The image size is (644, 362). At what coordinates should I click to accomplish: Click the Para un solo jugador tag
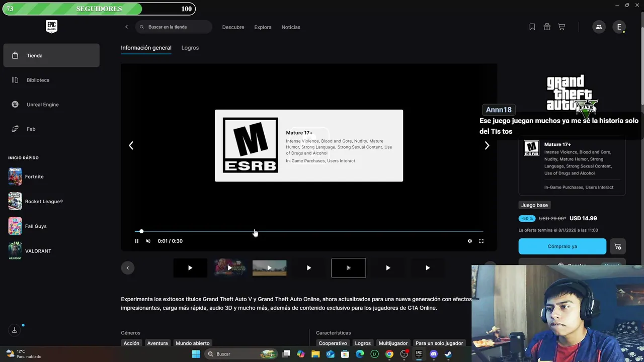tap(439, 343)
